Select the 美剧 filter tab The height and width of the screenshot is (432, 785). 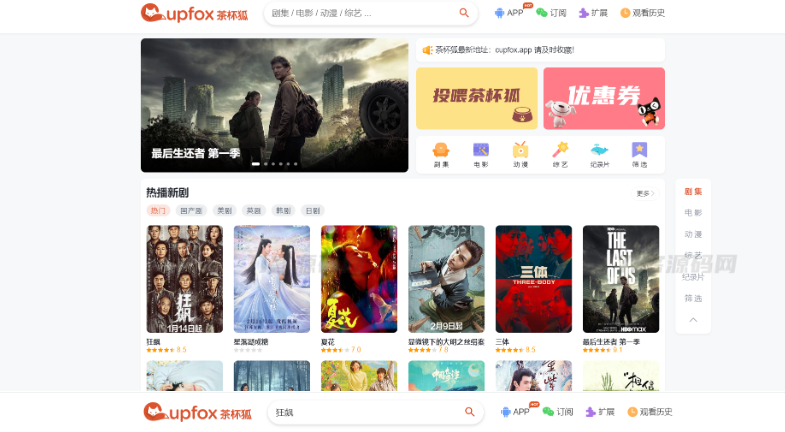224,211
